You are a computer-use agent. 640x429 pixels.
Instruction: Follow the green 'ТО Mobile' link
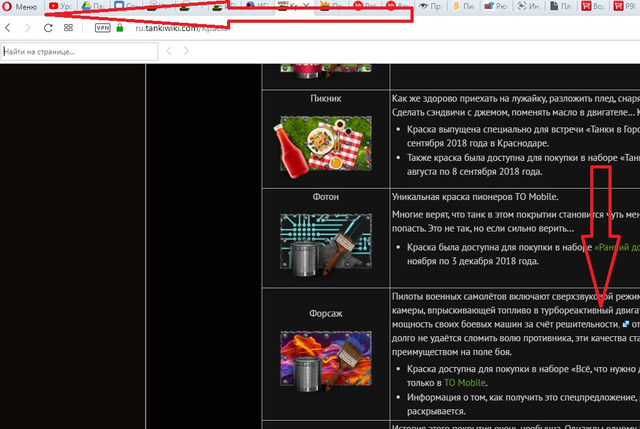pos(465,383)
